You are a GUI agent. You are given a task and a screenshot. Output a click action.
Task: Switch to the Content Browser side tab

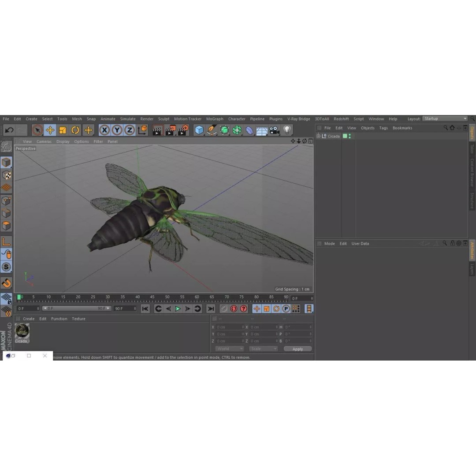[x=472, y=172]
